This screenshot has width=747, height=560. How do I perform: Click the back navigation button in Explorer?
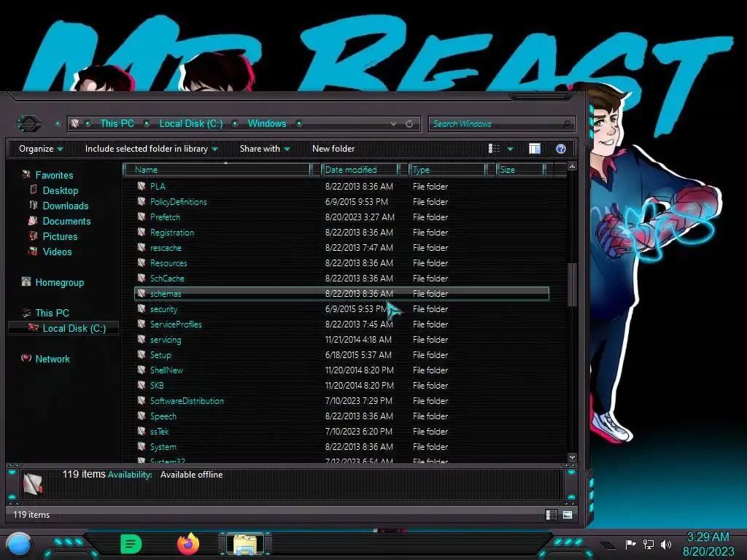pos(29,124)
